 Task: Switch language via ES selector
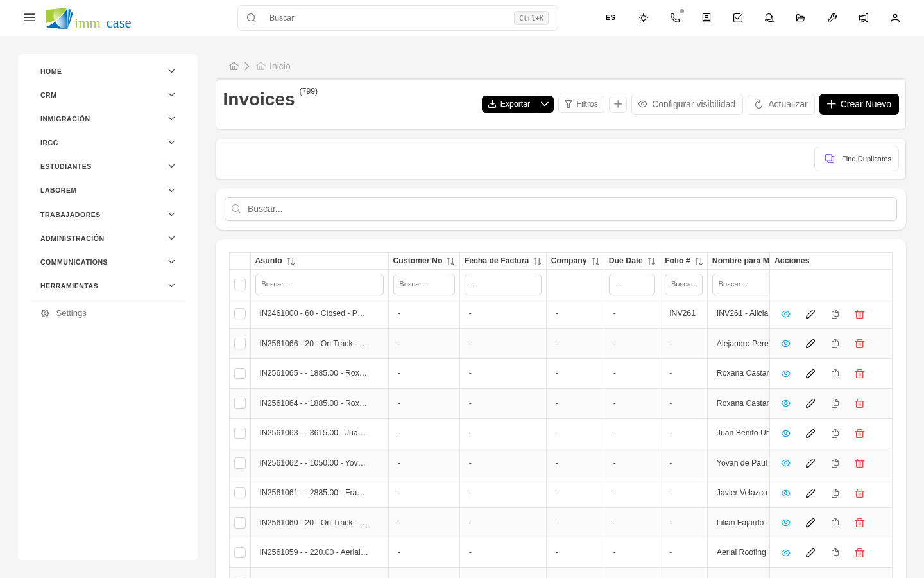tap(610, 18)
